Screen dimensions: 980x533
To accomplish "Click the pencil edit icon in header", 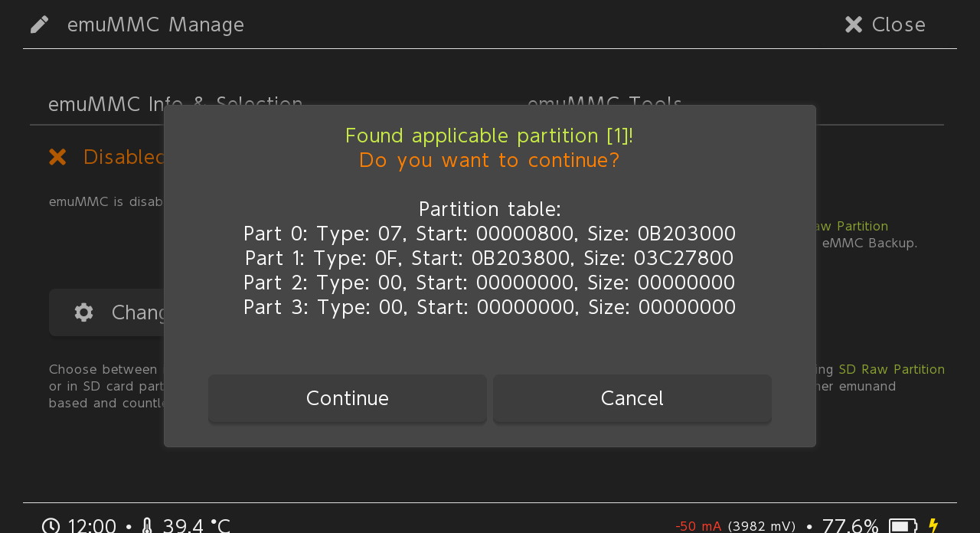I will coord(39,25).
